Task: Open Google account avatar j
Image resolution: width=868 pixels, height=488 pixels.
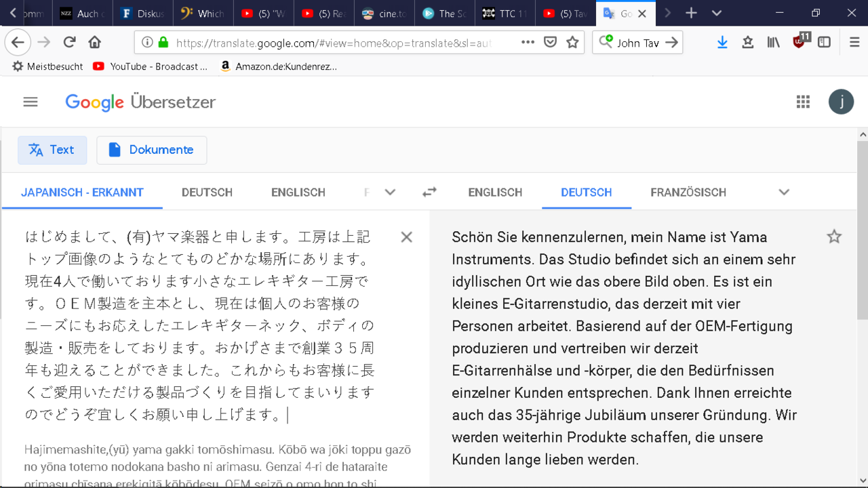Action: (x=841, y=102)
